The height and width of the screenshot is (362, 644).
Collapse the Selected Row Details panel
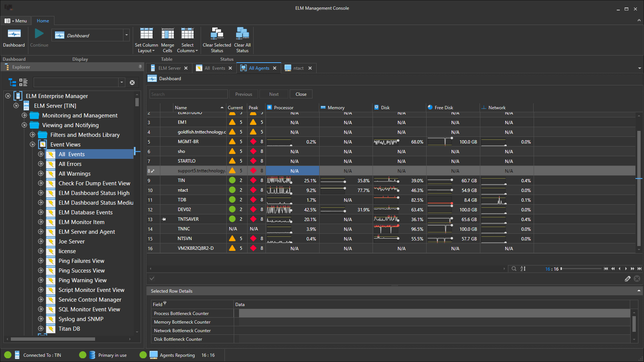pyautogui.click(x=639, y=291)
